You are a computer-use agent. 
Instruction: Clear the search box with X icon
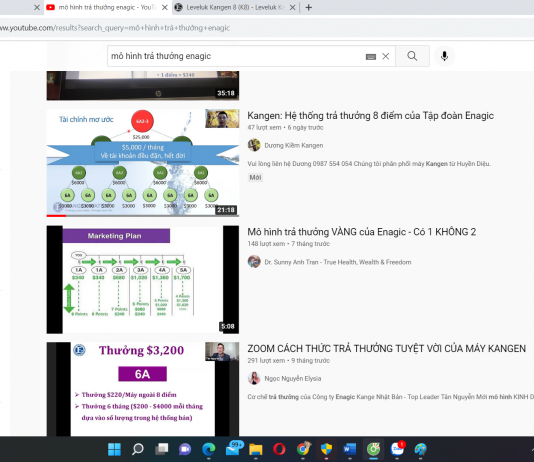386,57
